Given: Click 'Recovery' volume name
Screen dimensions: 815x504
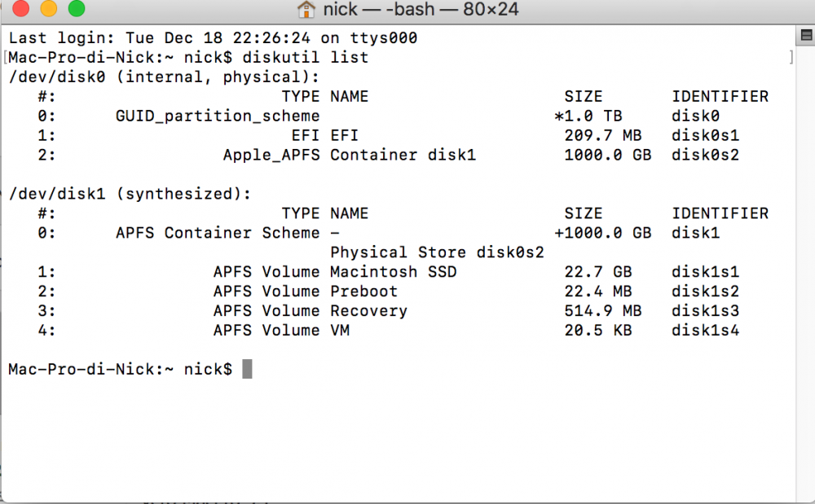Looking at the screenshot, I should click(369, 311).
